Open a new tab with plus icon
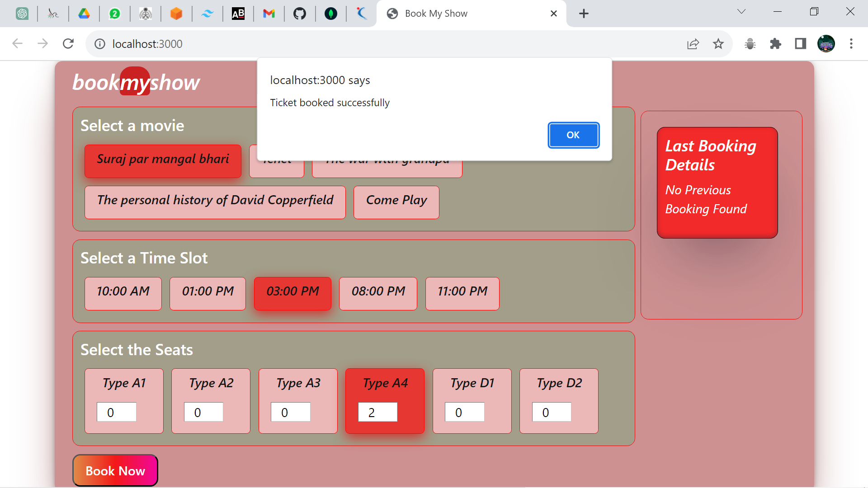 pos(584,14)
